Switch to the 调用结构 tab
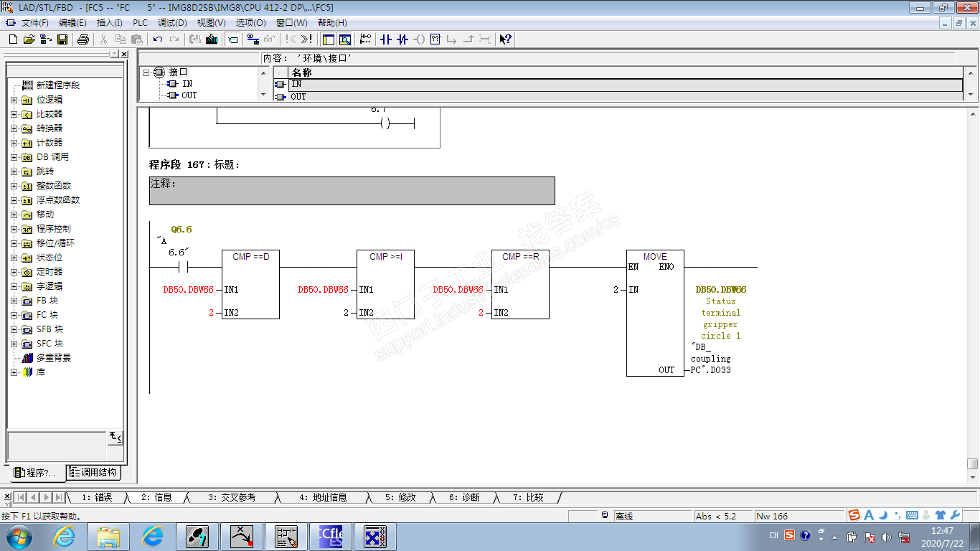The image size is (980, 551). point(93,473)
